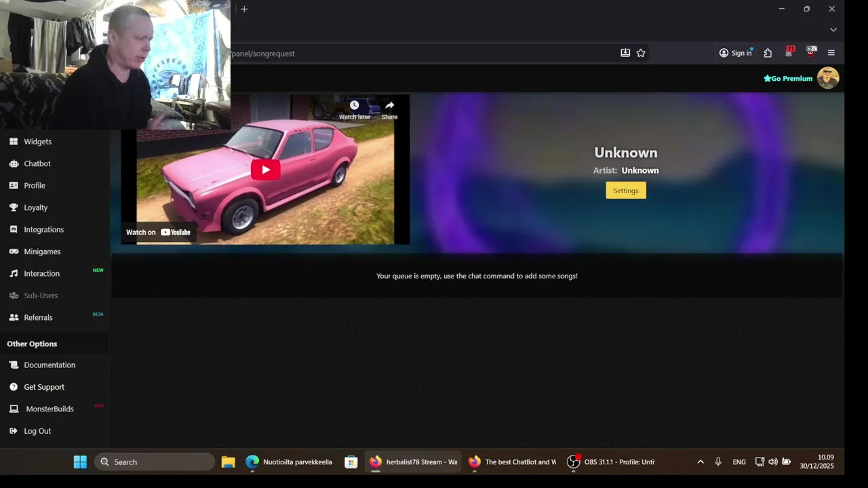This screenshot has height=488, width=868.
Task: Switch to Edge window Nuotioilta parvekkeella
Action: click(290, 462)
